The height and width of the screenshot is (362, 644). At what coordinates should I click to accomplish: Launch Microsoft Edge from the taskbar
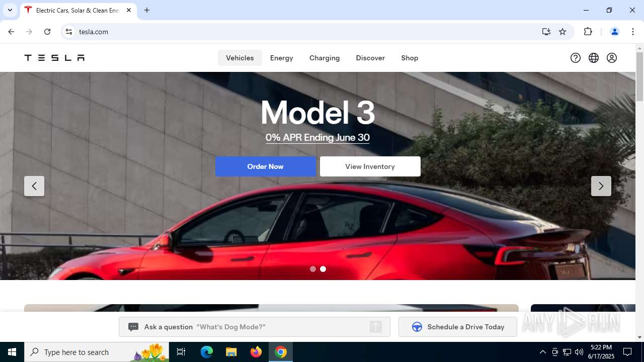coord(207,352)
